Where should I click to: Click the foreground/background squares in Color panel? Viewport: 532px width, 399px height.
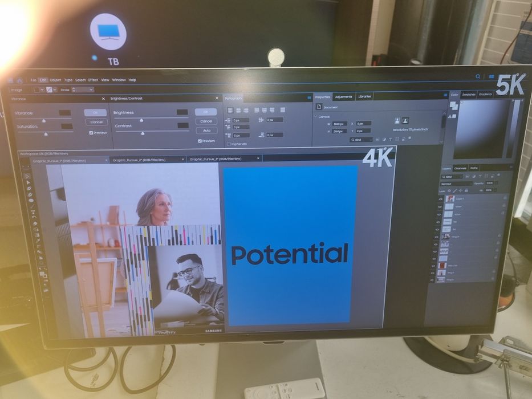coord(454,106)
